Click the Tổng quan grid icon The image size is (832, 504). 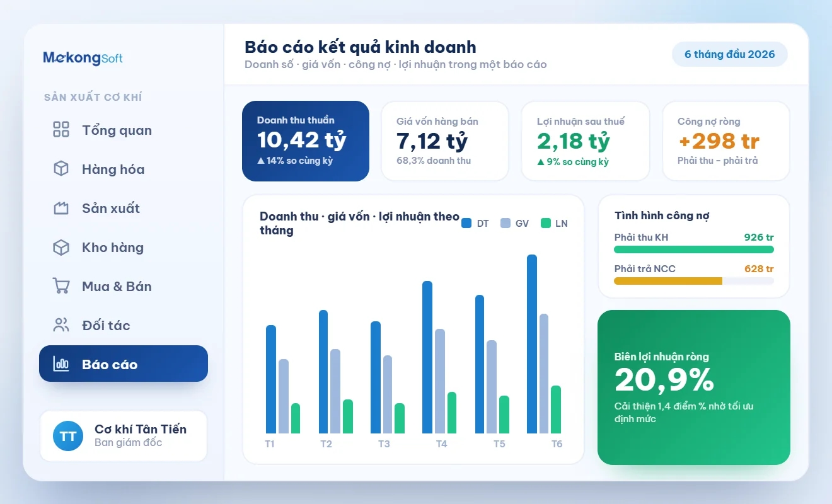tap(61, 130)
